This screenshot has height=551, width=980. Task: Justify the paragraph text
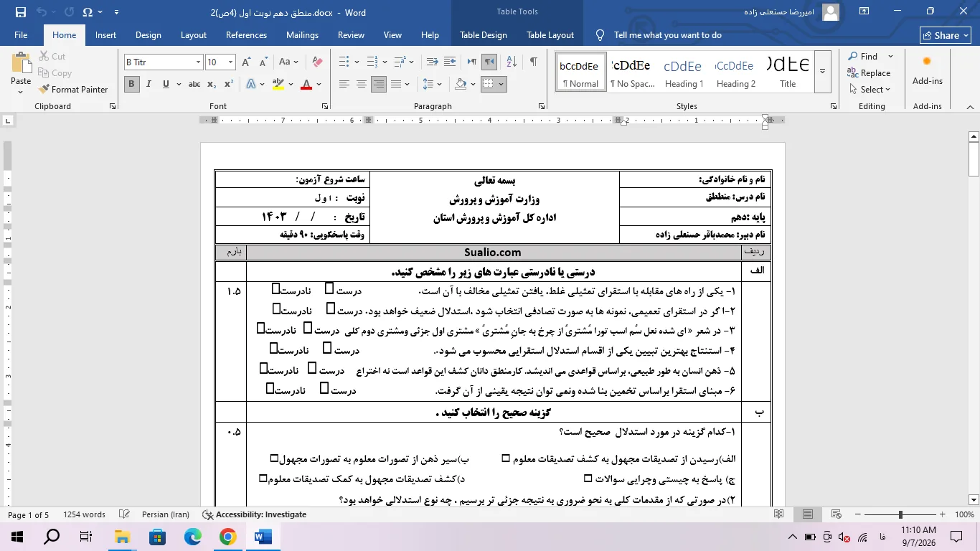coord(396,84)
